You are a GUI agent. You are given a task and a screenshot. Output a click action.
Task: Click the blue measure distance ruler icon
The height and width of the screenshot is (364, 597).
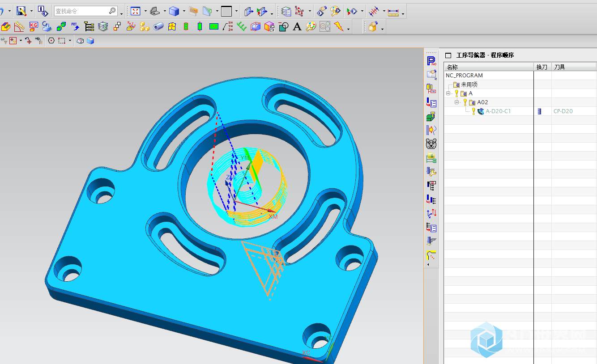(x=393, y=12)
